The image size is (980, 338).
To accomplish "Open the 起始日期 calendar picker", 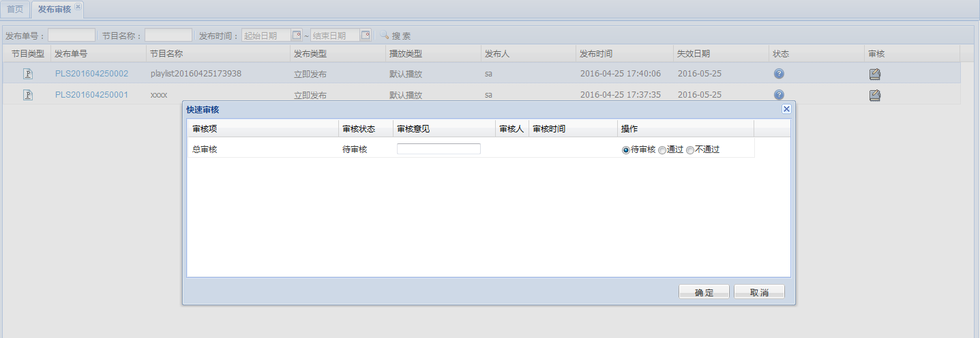I will click(x=296, y=35).
